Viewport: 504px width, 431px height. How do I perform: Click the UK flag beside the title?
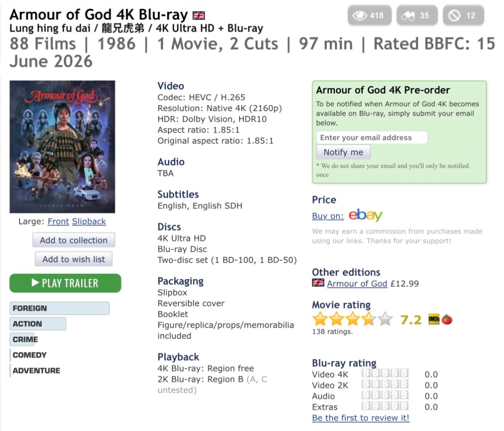click(199, 16)
